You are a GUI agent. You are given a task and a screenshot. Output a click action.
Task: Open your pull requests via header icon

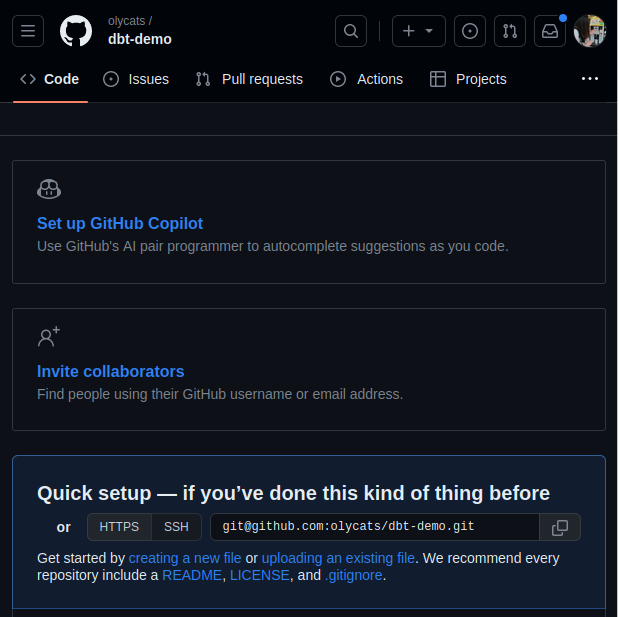[x=510, y=31]
